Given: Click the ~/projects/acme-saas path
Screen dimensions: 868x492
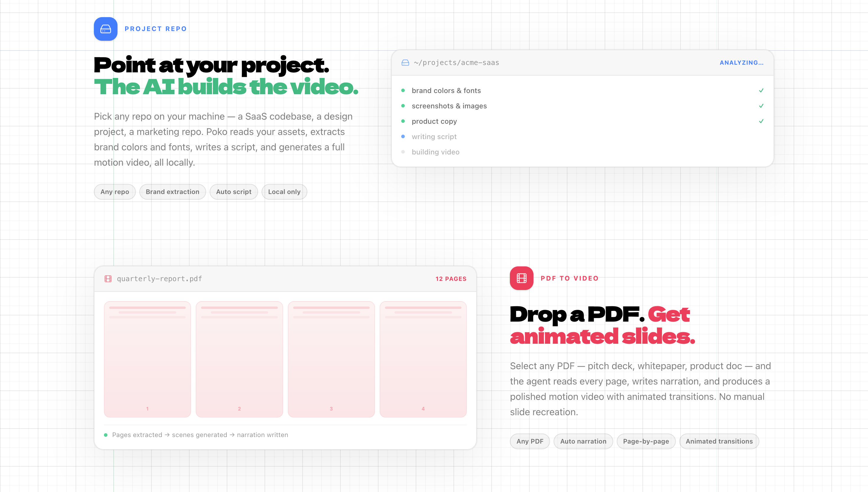Looking at the screenshot, I should [457, 63].
